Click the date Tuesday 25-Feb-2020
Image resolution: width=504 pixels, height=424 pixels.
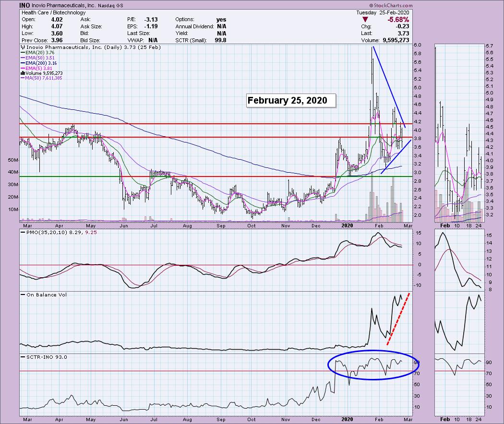[383, 12]
